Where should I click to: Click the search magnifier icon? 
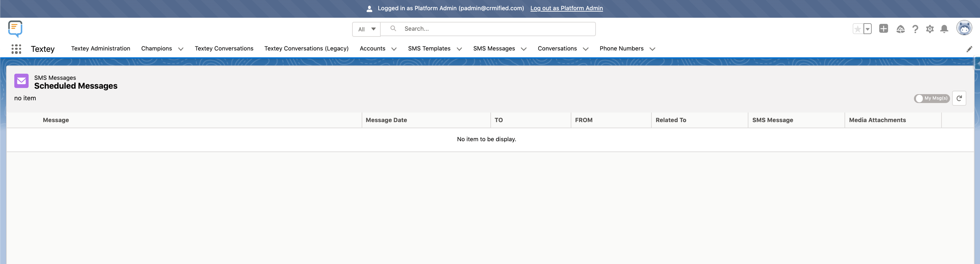coord(393,29)
